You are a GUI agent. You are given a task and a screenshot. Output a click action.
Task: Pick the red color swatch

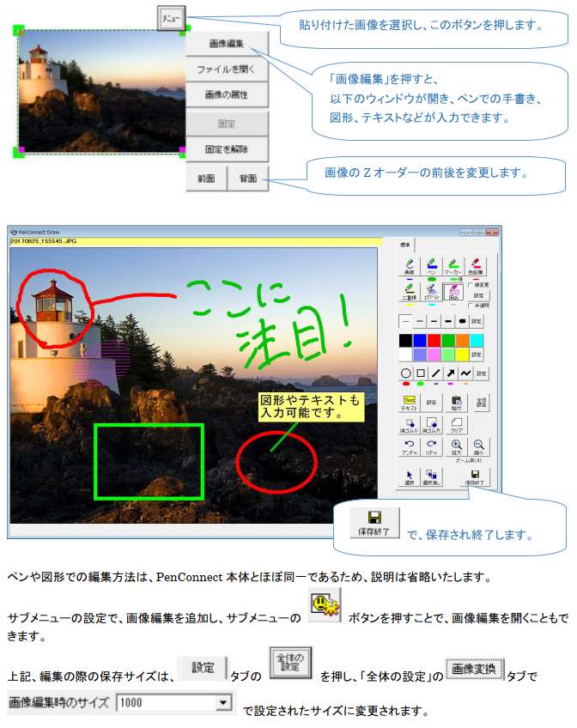[435, 341]
